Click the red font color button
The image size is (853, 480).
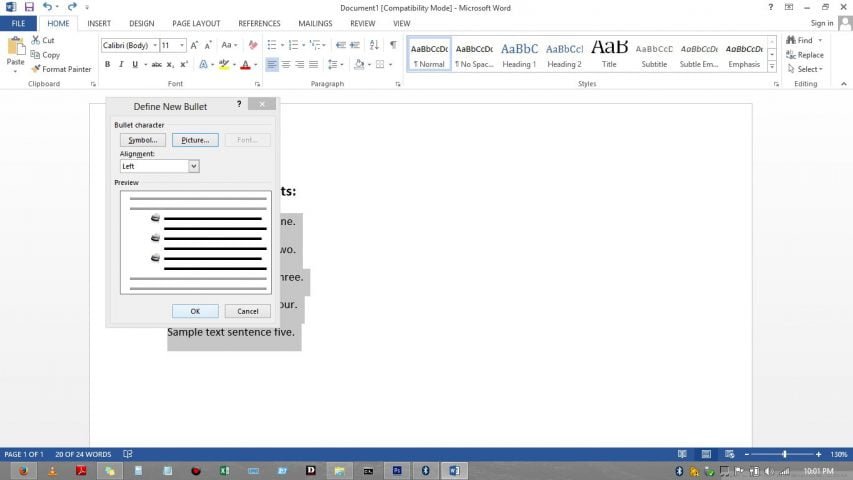coord(245,64)
